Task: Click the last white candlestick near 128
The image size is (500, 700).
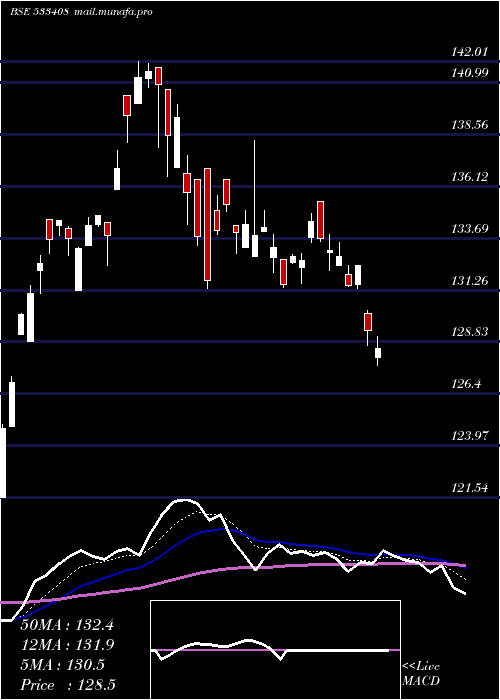Action: 378,351
